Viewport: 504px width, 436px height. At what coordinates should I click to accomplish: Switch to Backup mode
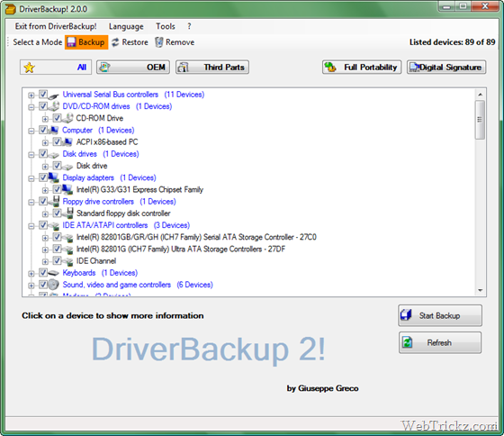click(x=86, y=42)
